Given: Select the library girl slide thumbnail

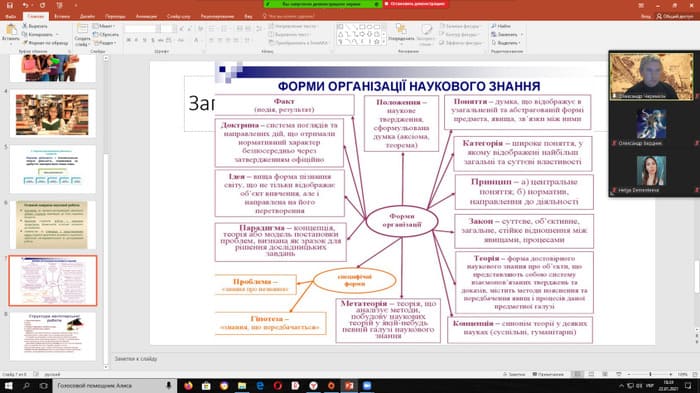Looking at the screenshot, I should tap(52, 114).
